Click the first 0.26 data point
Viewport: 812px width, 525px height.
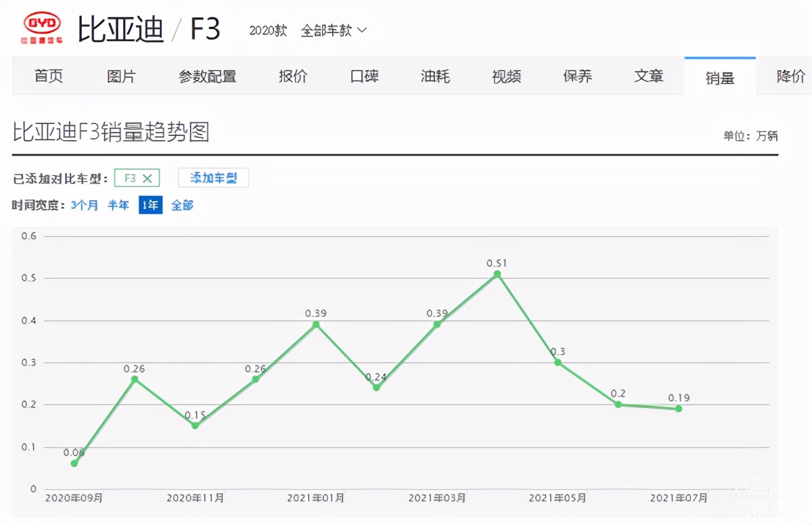[135, 379]
